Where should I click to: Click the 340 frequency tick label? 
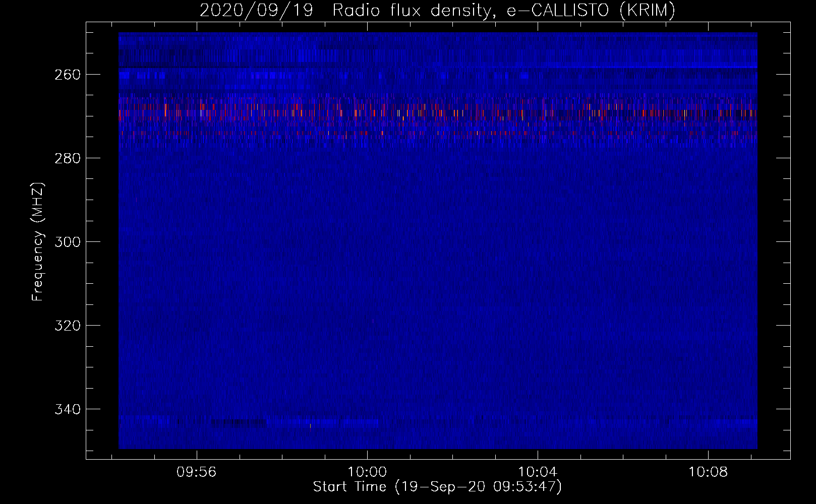click(x=68, y=409)
